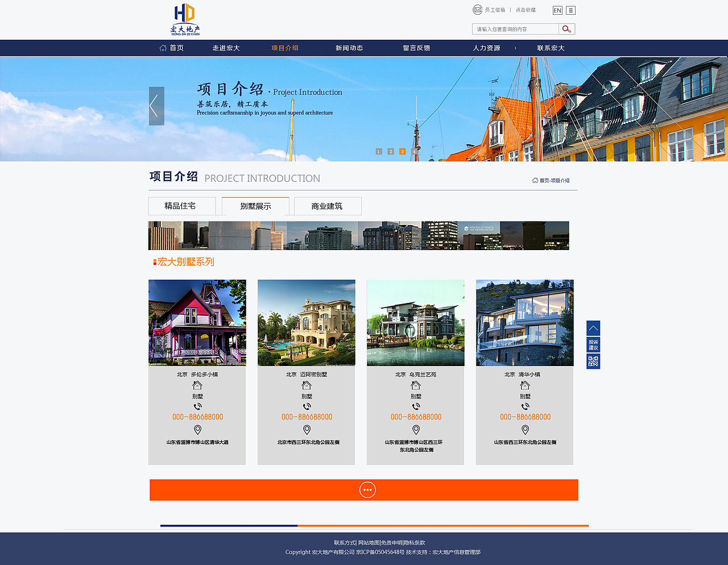Go to the previous banner with the left arrow
Viewport: 728px width, 565px height.
156,106
